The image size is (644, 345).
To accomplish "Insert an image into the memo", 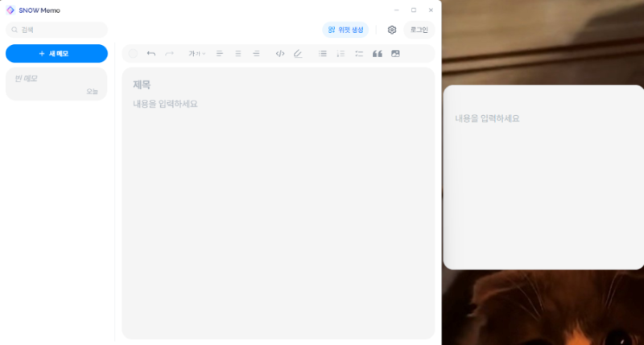I will tap(395, 54).
